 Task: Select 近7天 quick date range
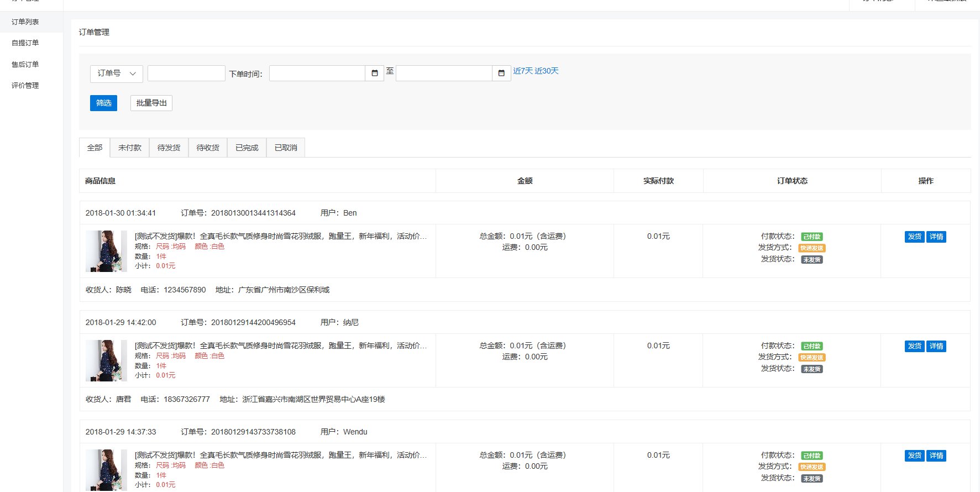(522, 71)
